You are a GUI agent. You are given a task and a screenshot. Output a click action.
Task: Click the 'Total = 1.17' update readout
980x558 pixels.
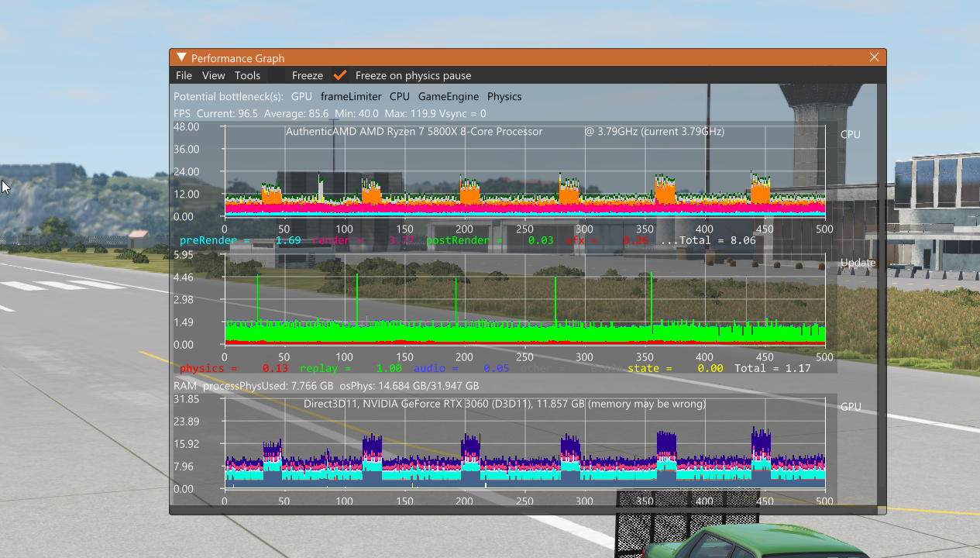(772, 368)
